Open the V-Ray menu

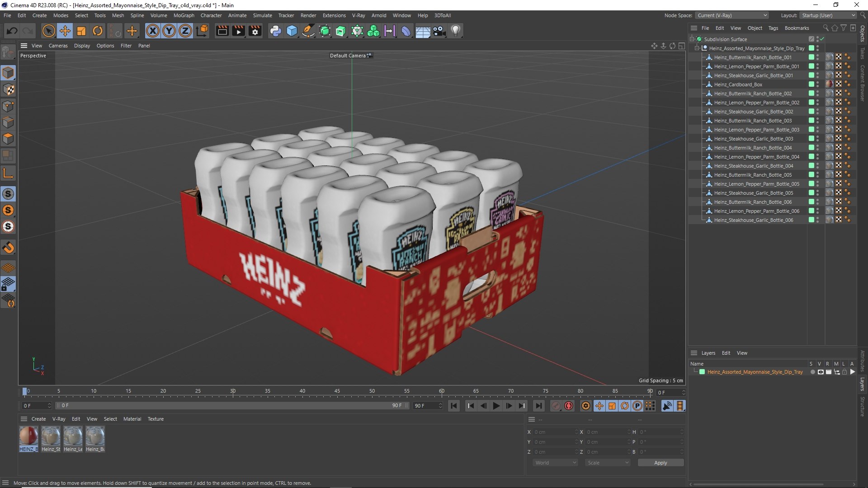359,15
